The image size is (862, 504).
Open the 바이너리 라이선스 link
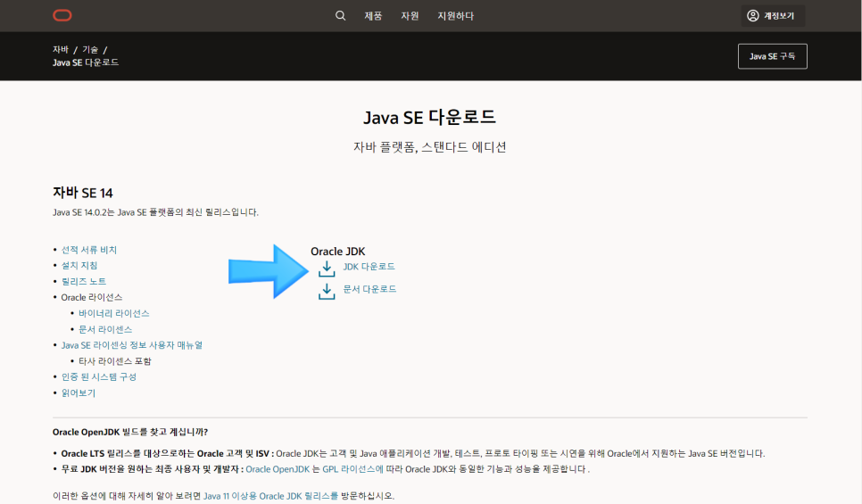click(114, 313)
